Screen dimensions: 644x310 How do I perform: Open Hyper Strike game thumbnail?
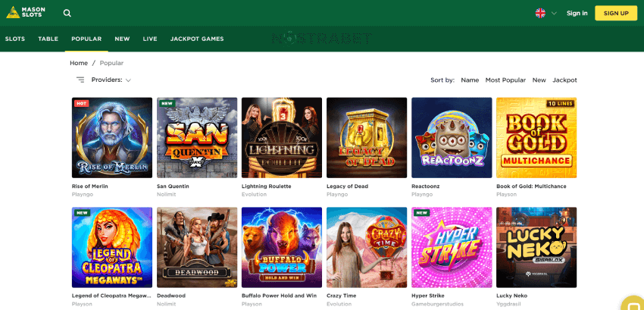[452, 247]
